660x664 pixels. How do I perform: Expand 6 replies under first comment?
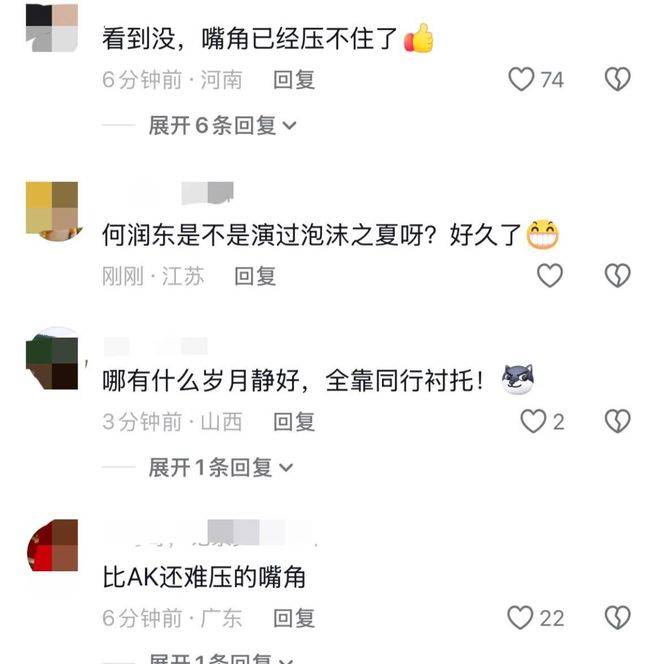222,125
